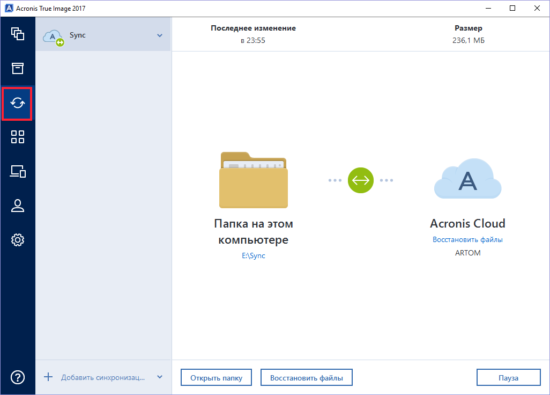Click the plus icon to add sync
The width and height of the screenshot is (550, 395).
tap(48, 377)
